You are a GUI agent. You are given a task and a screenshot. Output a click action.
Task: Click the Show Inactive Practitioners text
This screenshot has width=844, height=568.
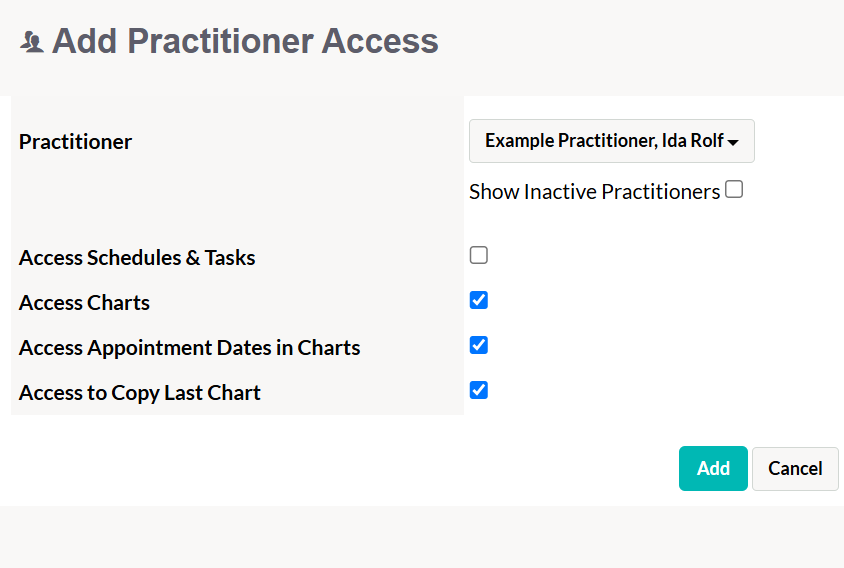[x=594, y=192]
